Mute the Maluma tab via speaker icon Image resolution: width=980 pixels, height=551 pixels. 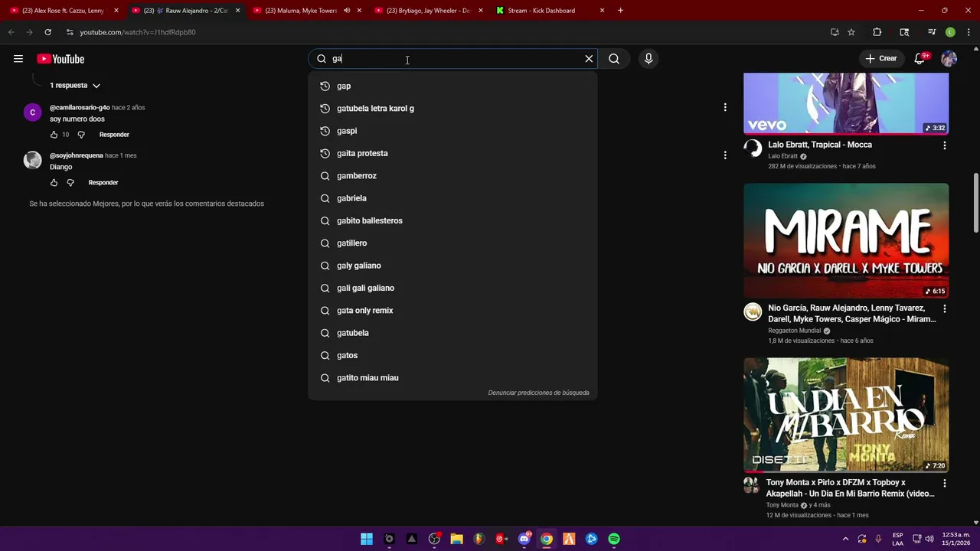coord(347,11)
